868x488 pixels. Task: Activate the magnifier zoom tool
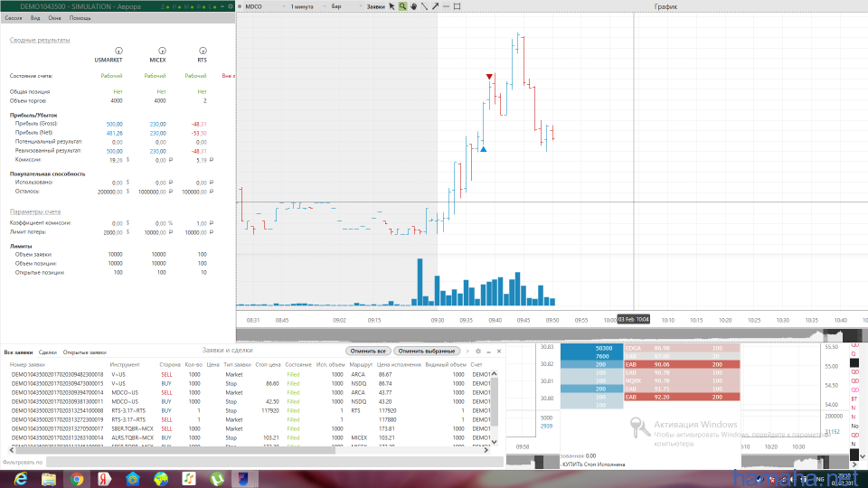[404, 6]
